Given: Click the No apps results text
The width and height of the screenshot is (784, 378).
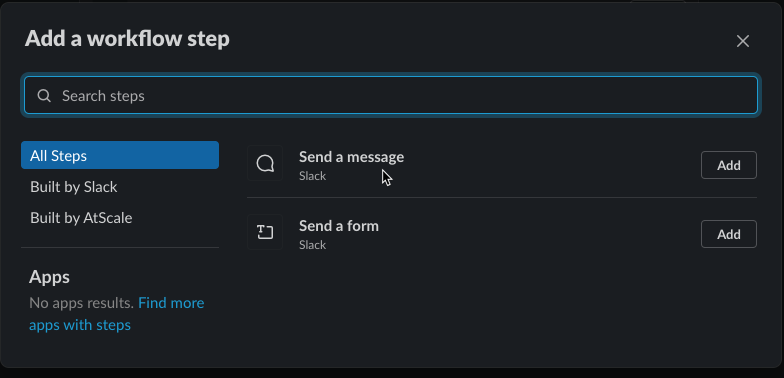Looking at the screenshot, I should tap(82, 303).
